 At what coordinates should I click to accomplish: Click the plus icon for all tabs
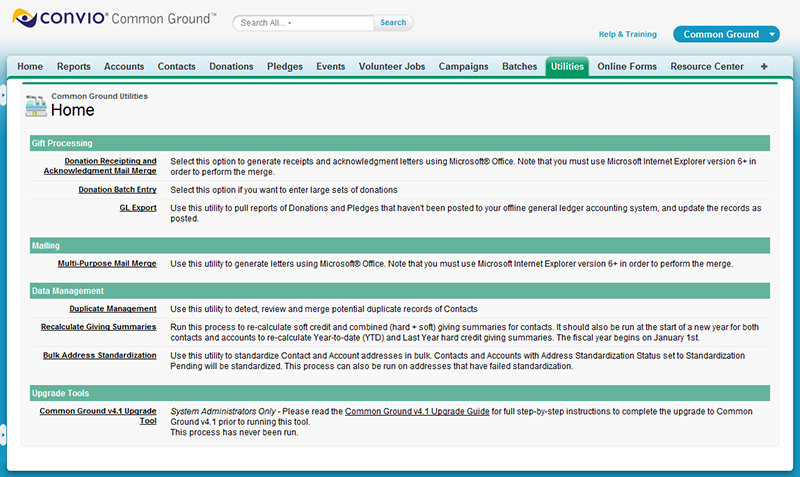pos(765,67)
